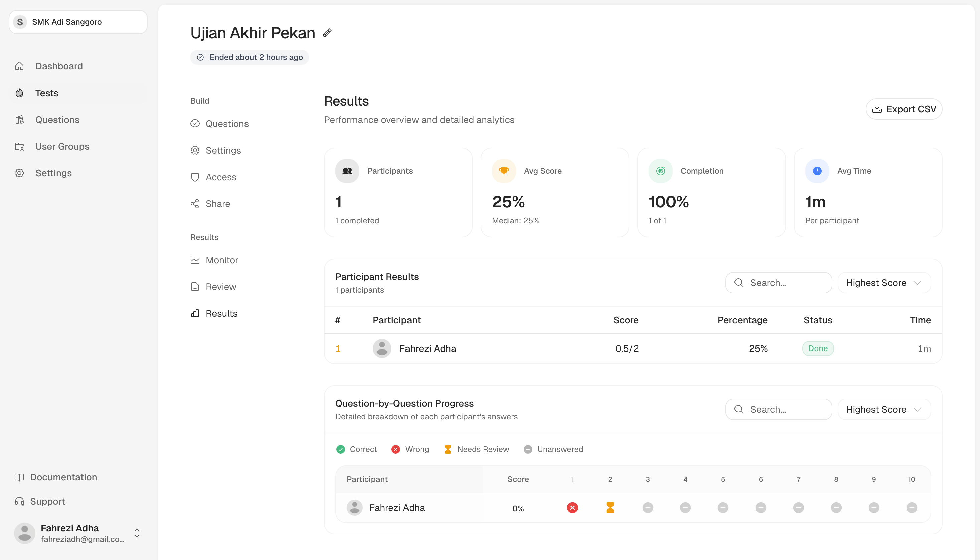The width and height of the screenshot is (980, 560).
Task: Click the trophy icon on Avg Score card
Action: [503, 170]
